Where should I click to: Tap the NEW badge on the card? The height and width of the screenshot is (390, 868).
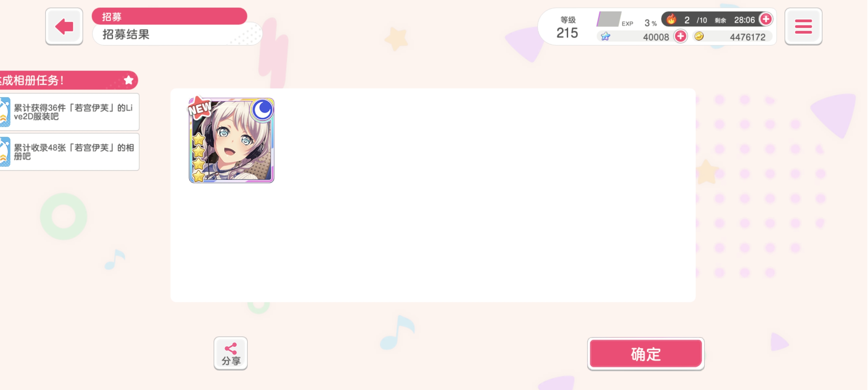point(200,108)
